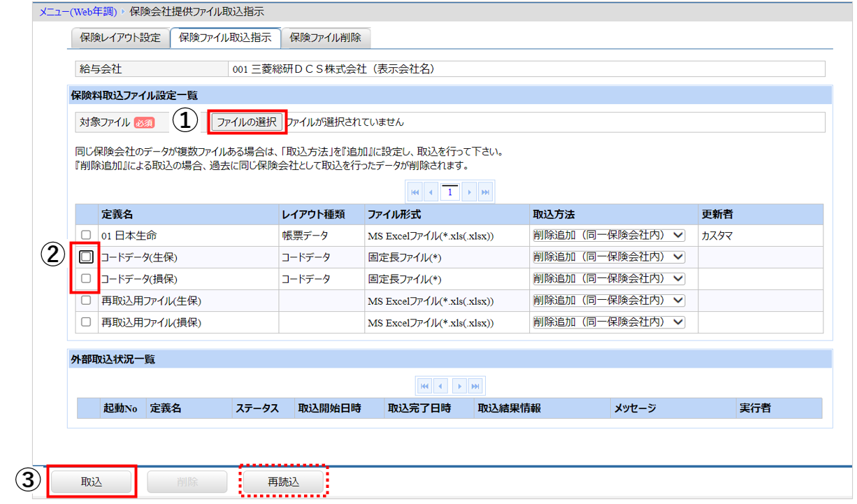The image size is (857, 504).
Task: Click ファイルが選択されていません status text
Action: [345, 122]
